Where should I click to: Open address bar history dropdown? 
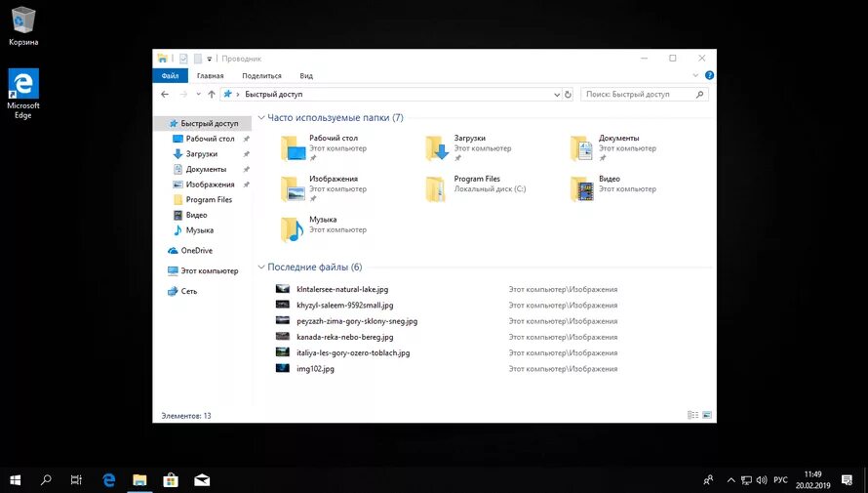pyautogui.click(x=557, y=95)
